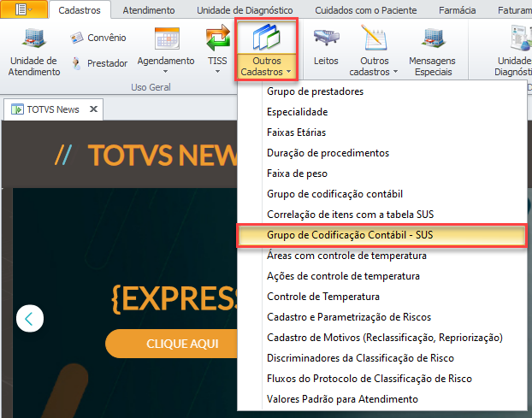
Task: Go to previous banner slide arrow
Action: coord(30,319)
